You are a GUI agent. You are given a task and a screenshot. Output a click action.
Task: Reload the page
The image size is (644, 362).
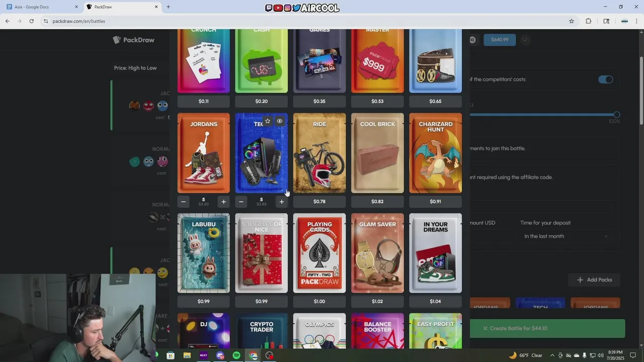[31, 21]
